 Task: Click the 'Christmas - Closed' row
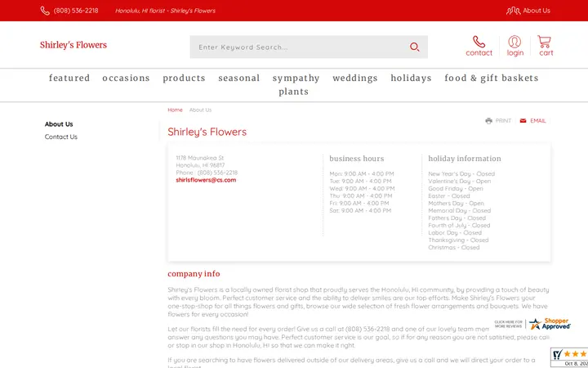click(x=454, y=248)
